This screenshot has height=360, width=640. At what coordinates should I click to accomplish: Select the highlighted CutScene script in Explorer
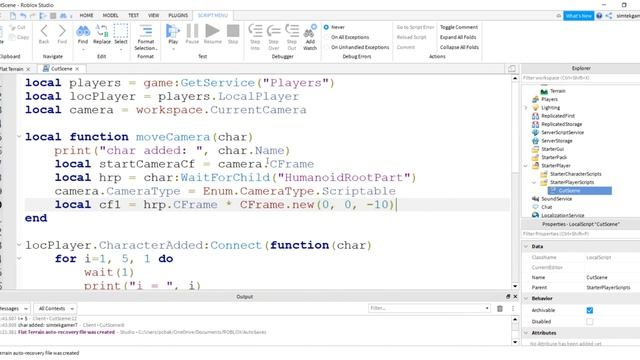[x=580, y=191]
